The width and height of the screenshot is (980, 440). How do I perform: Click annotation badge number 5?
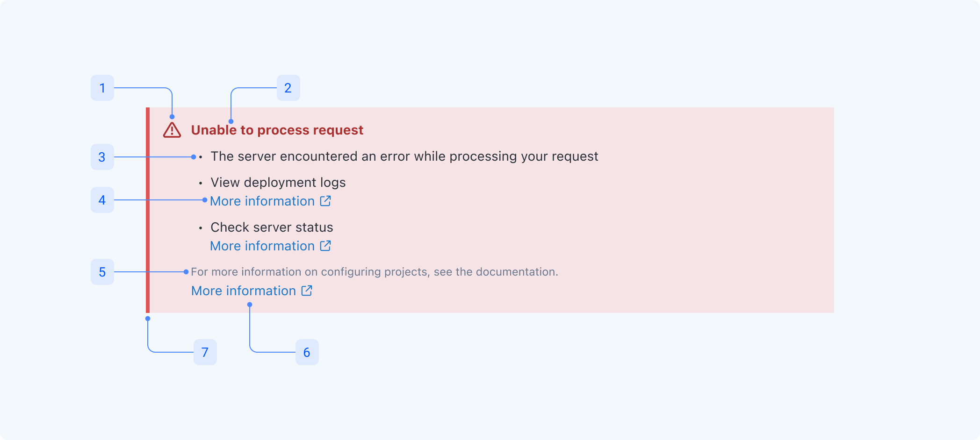click(x=102, y=272)
